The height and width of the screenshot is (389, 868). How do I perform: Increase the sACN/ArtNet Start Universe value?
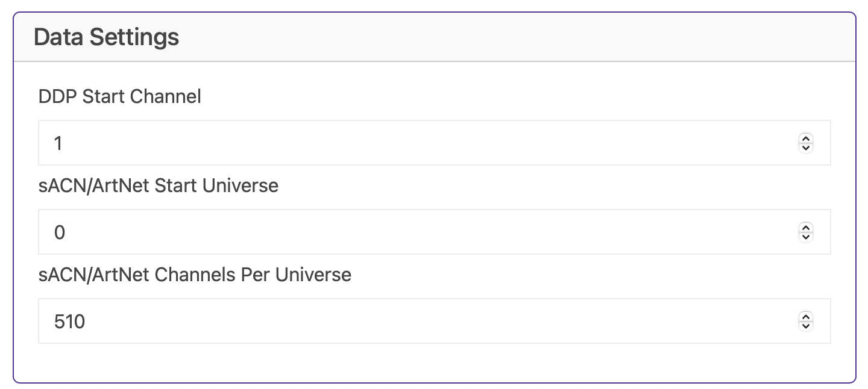tap(806, 228)
